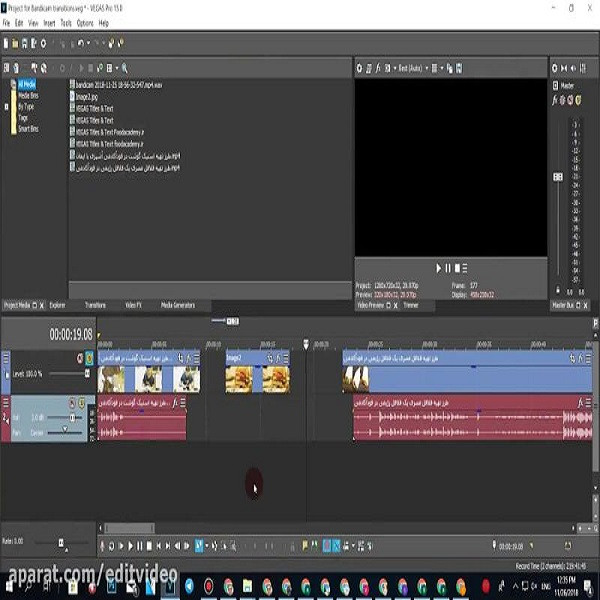Toggle Mute on the video track header
600x600 pixels.
coord(80,358)
